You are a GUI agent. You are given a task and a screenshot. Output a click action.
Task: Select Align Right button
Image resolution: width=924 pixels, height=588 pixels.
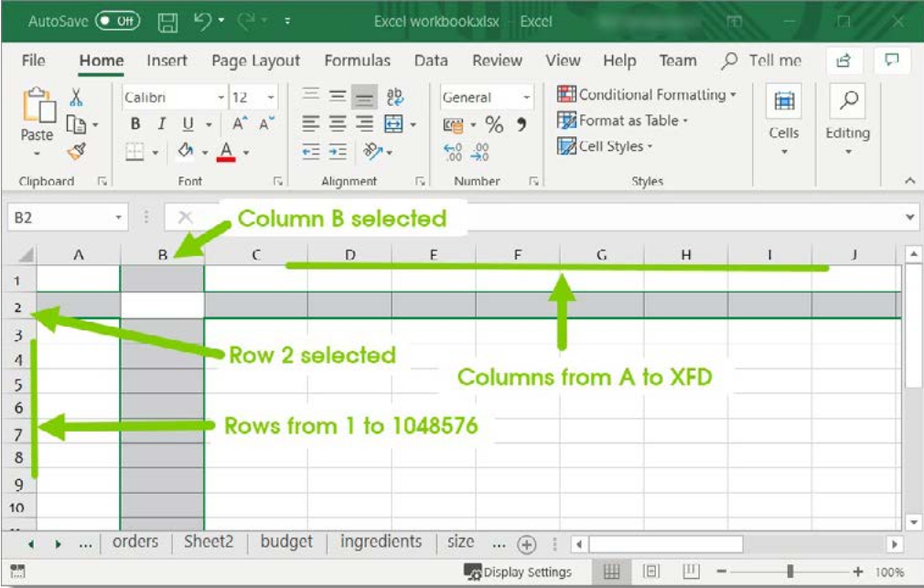(x=365, y=123)
